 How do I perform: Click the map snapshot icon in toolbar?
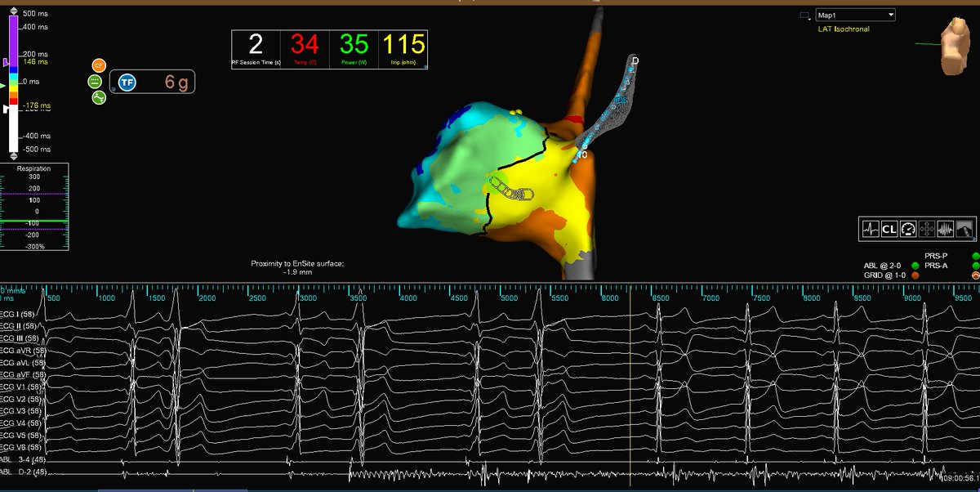964,229
